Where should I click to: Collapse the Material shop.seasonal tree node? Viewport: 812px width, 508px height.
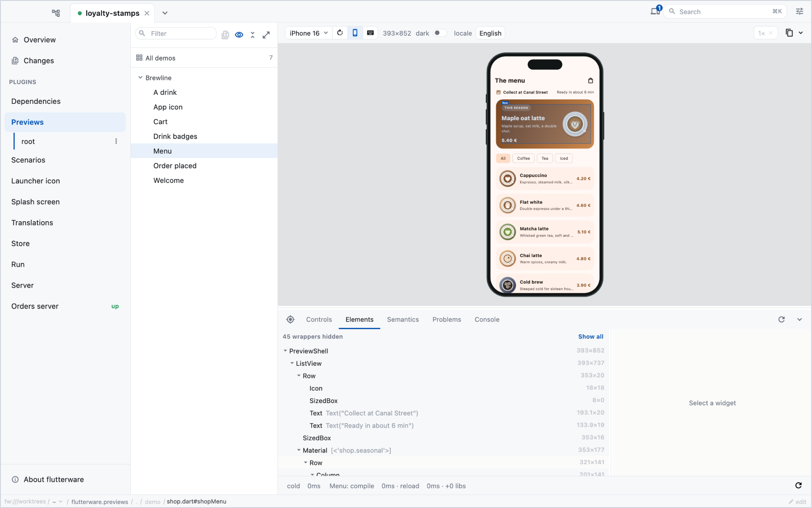pos(299,450)
